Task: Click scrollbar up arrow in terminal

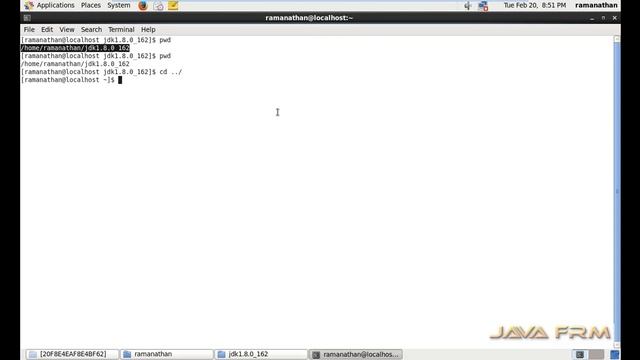Action: [617, 39]
